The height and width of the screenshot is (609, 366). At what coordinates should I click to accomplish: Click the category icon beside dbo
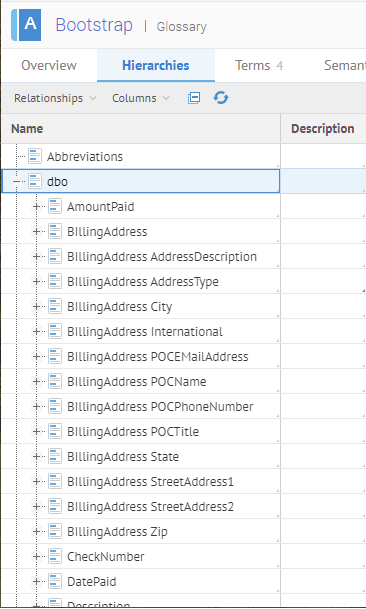pos(35,181)
